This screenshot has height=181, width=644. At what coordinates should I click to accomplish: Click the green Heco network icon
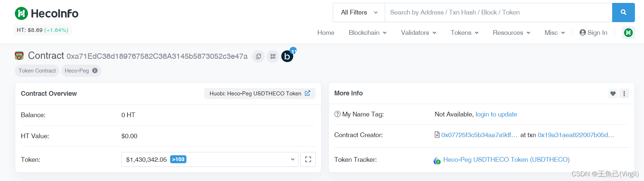coord(628,33)
